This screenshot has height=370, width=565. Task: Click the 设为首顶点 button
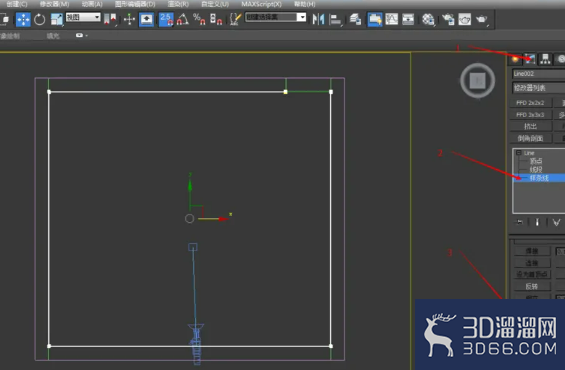click(532, 274)
